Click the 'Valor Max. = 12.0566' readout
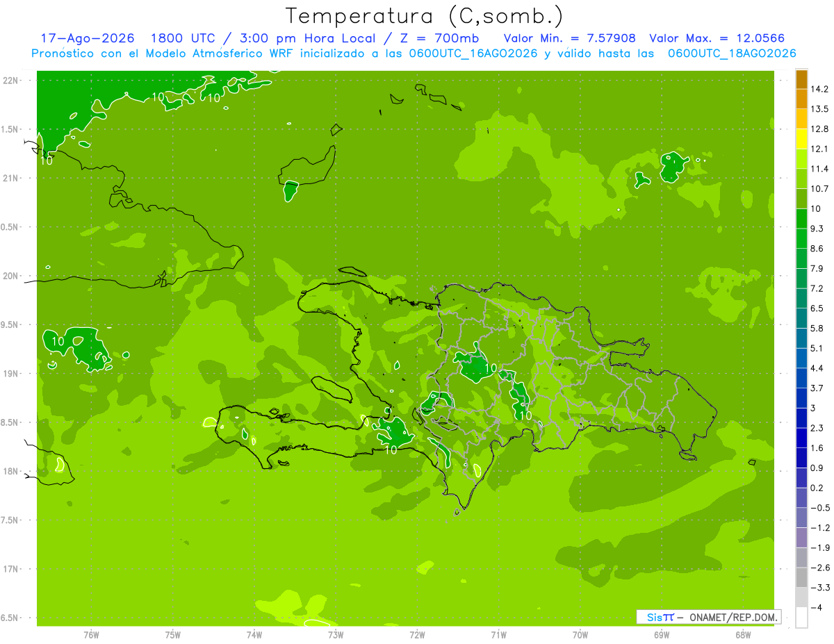The height and width of the screenshot is (644, 834). click(x=717, y=39)
